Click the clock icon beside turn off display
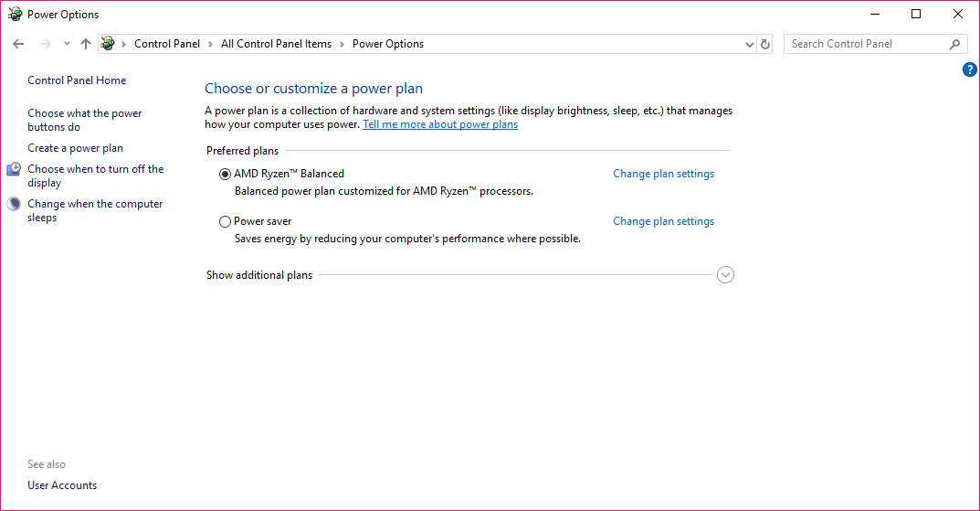Screen dimensions: 980x511 [14, 169]
